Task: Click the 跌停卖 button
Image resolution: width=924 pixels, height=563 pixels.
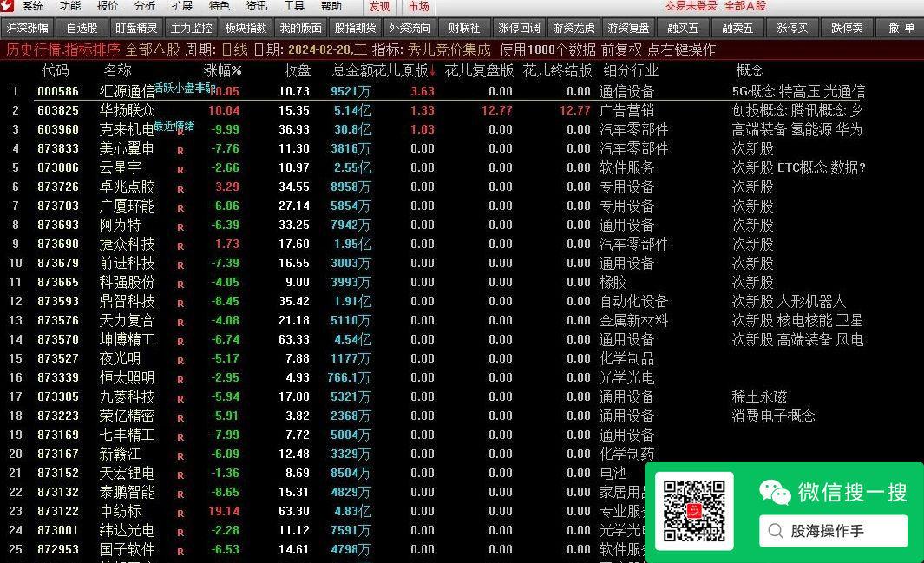Action: coord(847,28)
